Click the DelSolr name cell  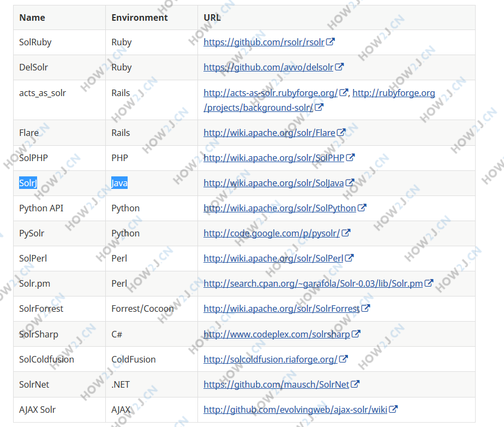(x=59, y=67)
